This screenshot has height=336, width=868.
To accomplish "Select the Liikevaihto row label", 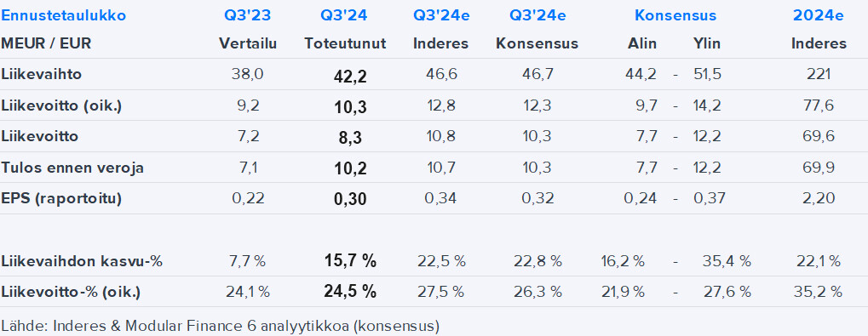I will pyautogui.click(x=42, y=74).
